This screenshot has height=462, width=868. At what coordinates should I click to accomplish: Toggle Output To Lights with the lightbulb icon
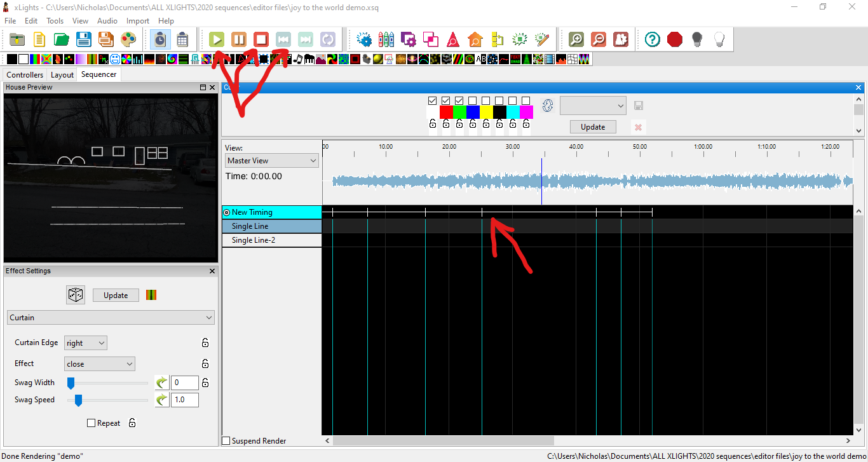pyautogui.click(x=696, y=39)
